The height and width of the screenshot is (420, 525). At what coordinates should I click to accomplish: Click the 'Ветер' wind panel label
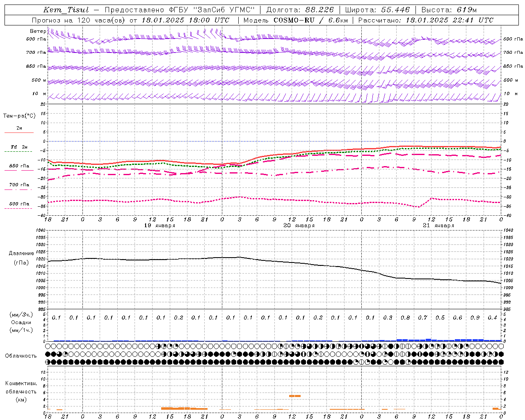coord(38,31)
